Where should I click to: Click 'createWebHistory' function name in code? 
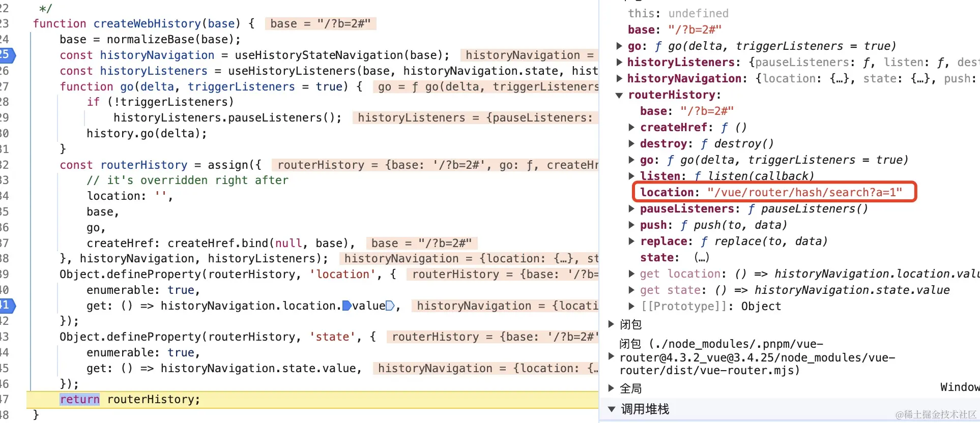(147, 23)
